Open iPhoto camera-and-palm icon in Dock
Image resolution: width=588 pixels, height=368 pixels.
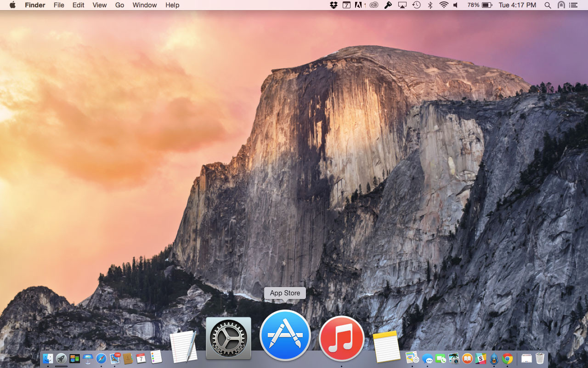(x=454, y=358)
